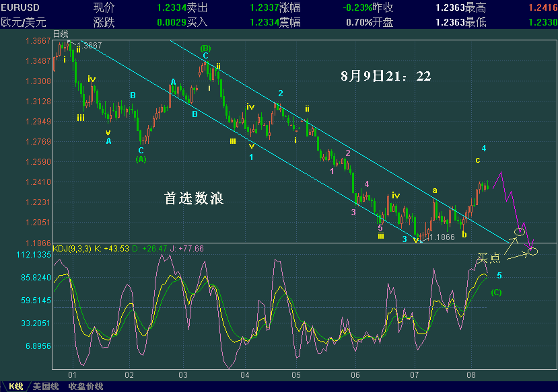Click month 05 on the time axis
558x392 pixels.
pos(296,375)
